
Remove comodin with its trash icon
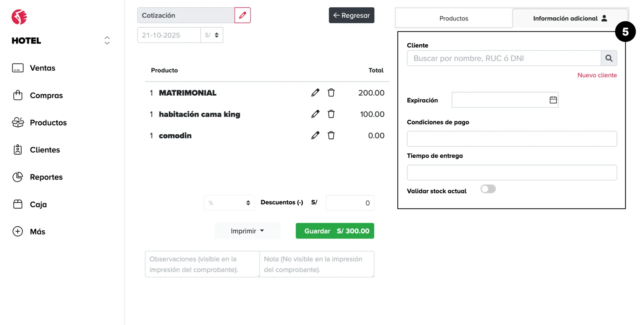(x=331, y=136)
